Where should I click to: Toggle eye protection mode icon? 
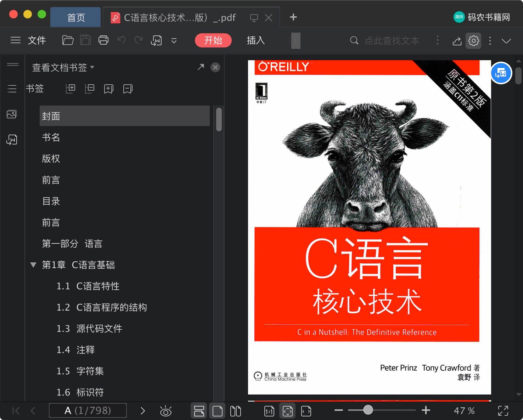(x=165, y=411)
